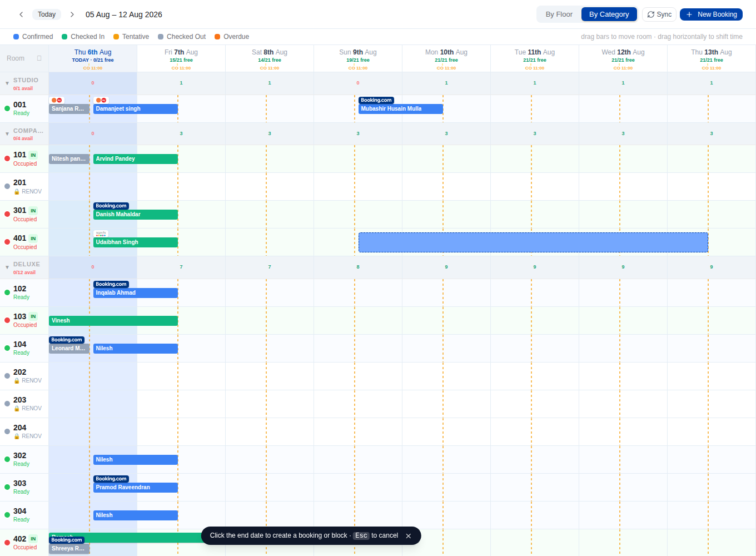Click Booking.com badge above Leonard M booking

(x=67, y=340)
